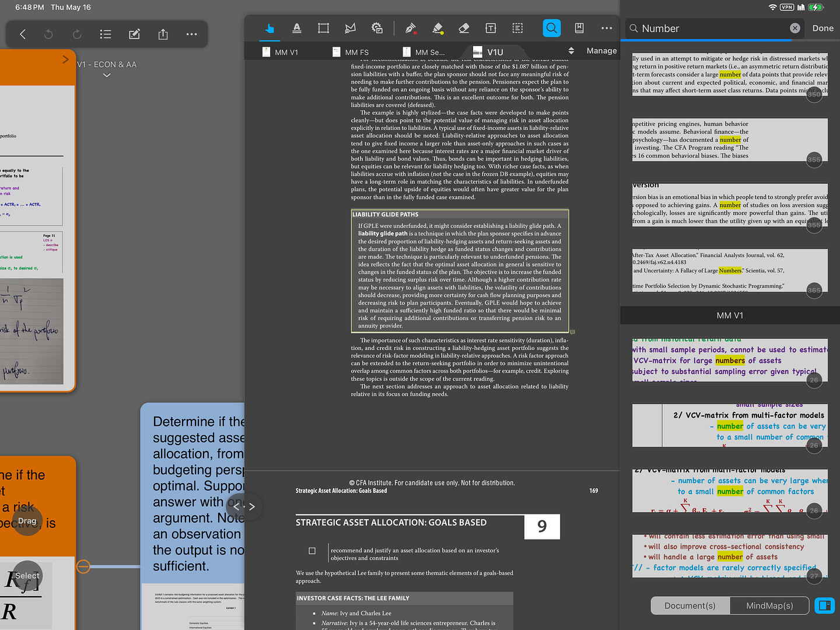Image resolution: width=840 pixels, height=630 pixels.
Task: Select the red ink pen tool
Action: tap(411, 28)
